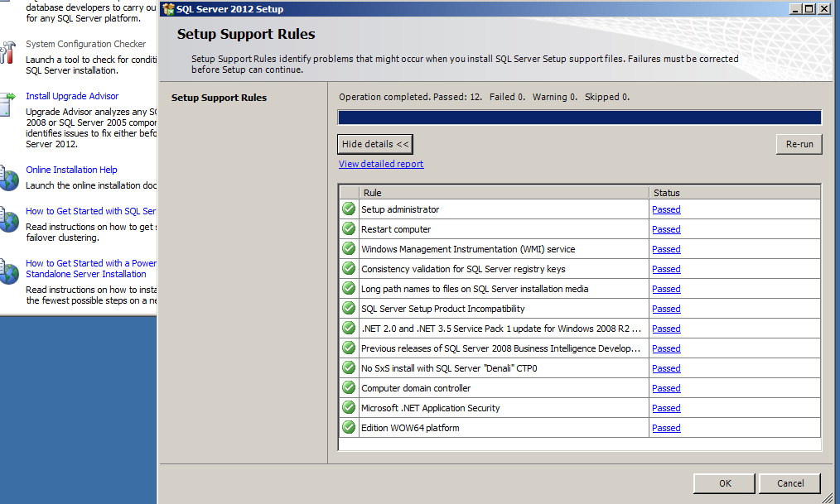This screenshot has height=504, width=840.
Task: Click the Rule column header
Action: (504, 193)
